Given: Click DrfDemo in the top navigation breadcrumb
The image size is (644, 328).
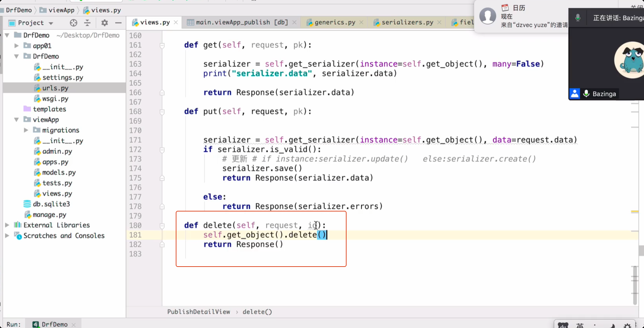Looking at the screenshot, I should coord(19,10).
